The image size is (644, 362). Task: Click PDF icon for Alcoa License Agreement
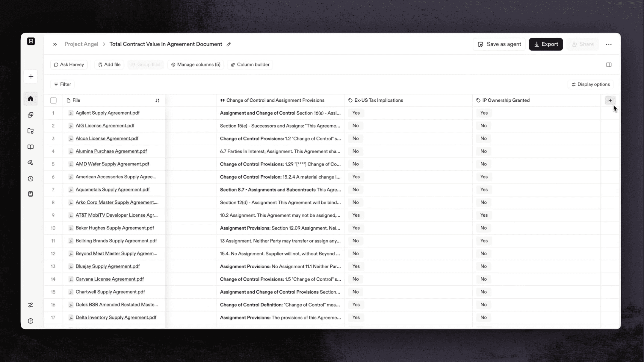pyautogui.click(x=71, y=139)
